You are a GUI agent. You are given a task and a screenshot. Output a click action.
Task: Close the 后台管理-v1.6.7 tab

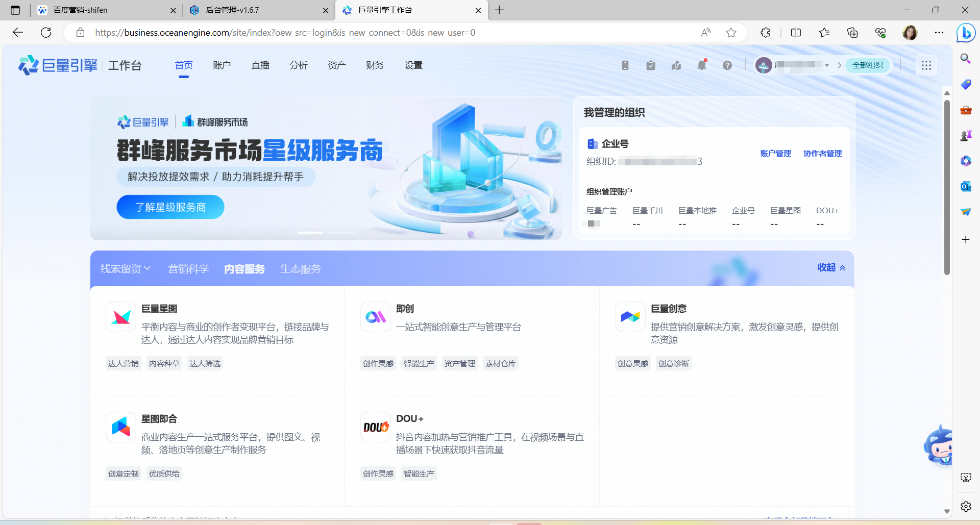[326, 10]
